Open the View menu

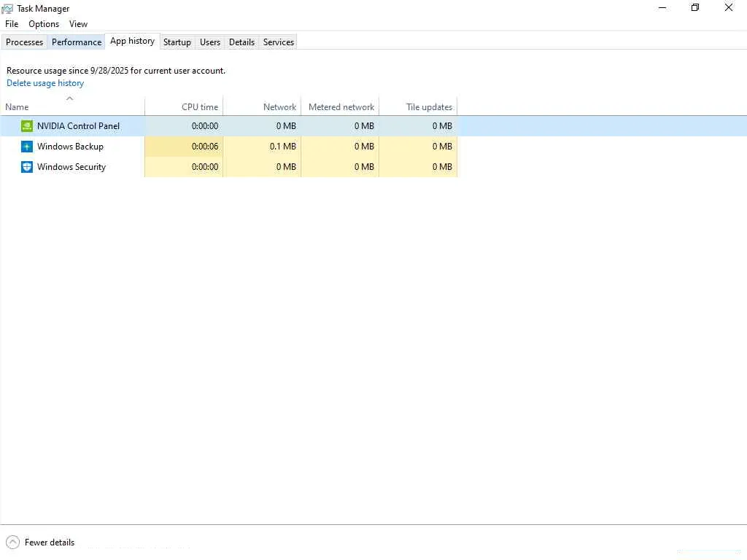pyautogui.click(x=78, y=24)
